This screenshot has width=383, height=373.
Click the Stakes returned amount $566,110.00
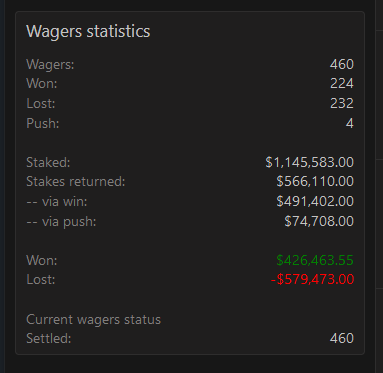(x=315, y=182)
